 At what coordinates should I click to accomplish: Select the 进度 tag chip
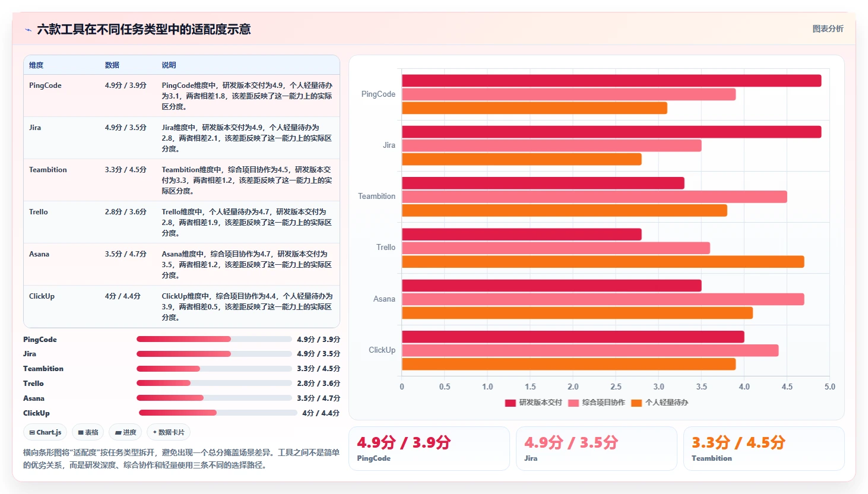[x=125, y=432]
